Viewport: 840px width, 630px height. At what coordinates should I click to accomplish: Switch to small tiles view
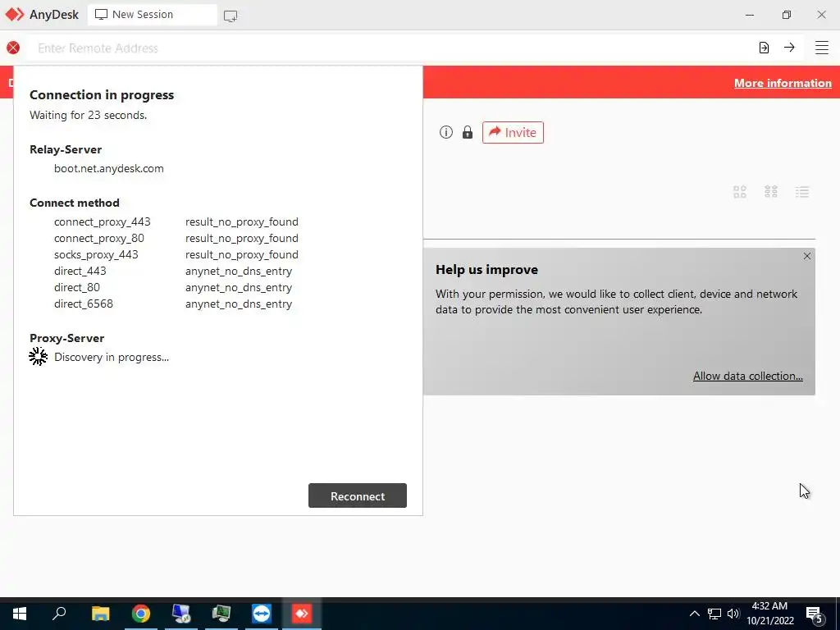(771, 192)
